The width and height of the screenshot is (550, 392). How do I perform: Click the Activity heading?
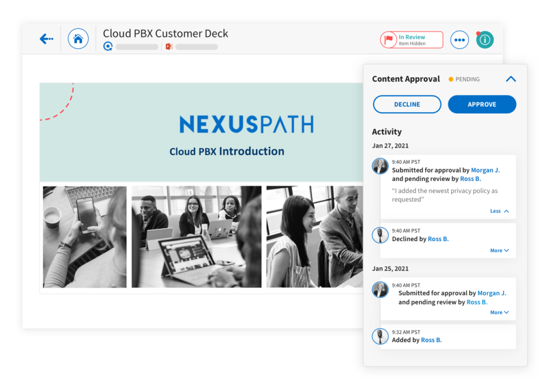coord(387,132)
